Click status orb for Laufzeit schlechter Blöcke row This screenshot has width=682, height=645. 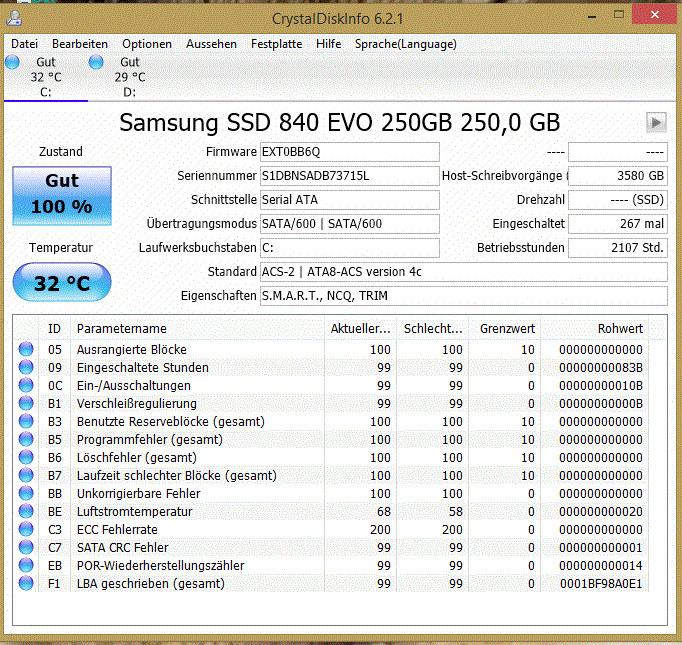point(26,475)
